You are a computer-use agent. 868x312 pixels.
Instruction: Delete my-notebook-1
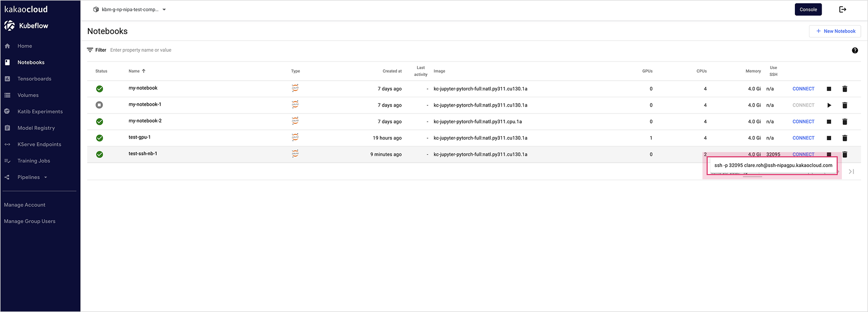point(844,105)
